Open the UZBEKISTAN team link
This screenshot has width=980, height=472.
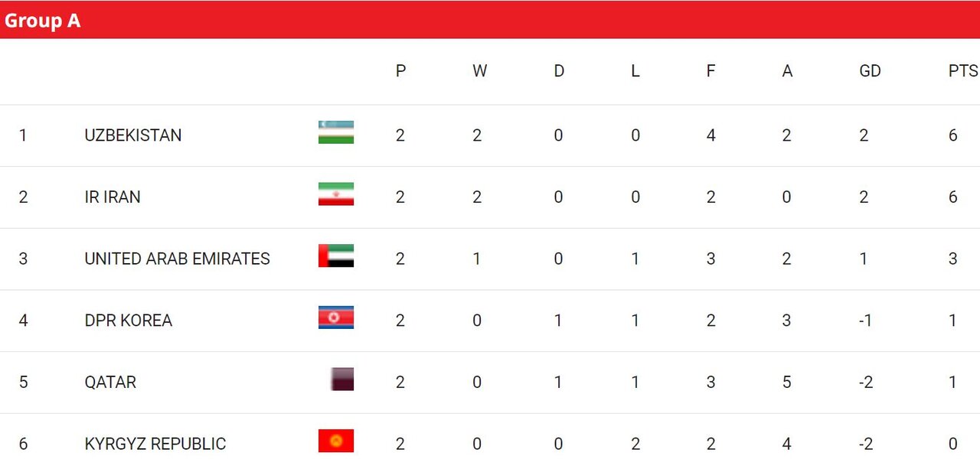133,135
